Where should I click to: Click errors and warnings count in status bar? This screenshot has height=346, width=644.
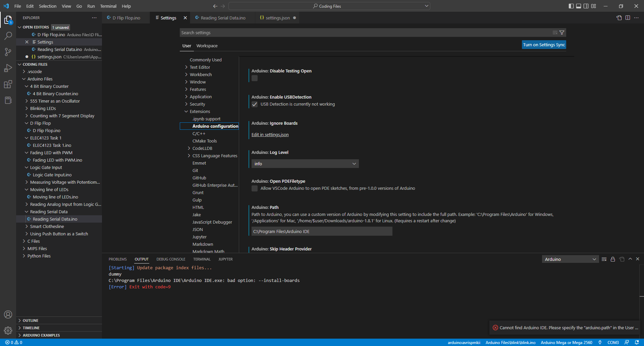(14, 342)
